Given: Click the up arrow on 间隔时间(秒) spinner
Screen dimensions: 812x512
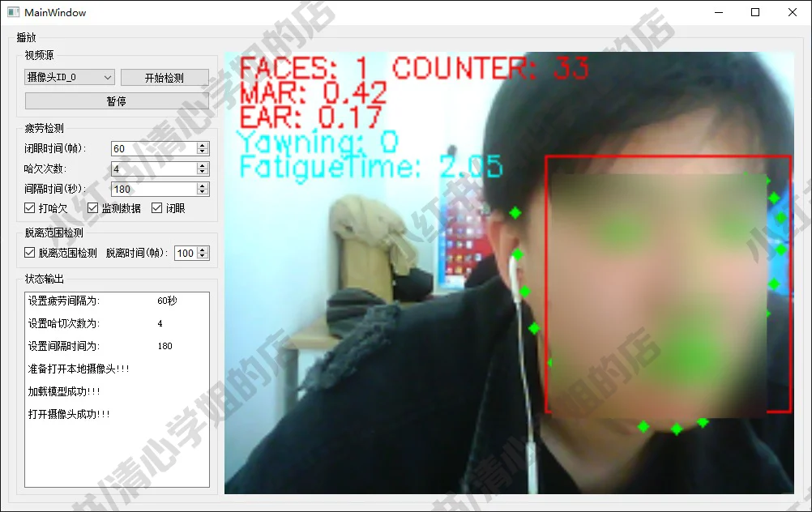Looking at the screenshot, I should 203,186.
